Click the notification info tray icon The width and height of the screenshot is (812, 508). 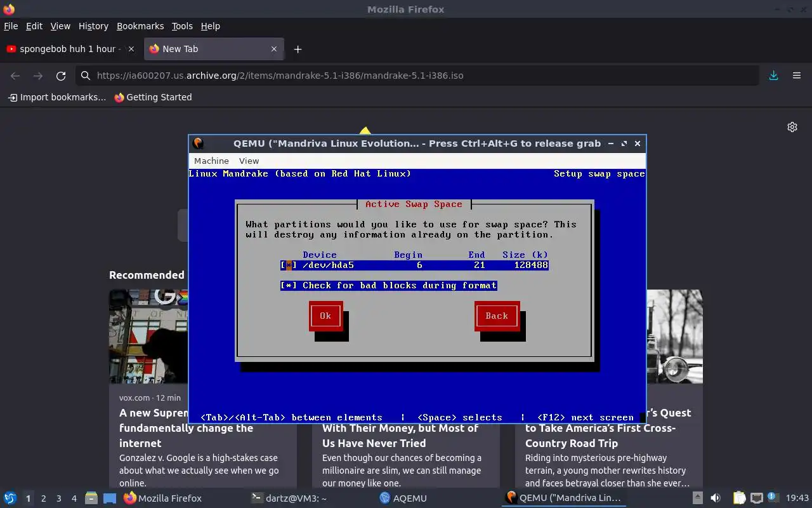click(773, 498)
